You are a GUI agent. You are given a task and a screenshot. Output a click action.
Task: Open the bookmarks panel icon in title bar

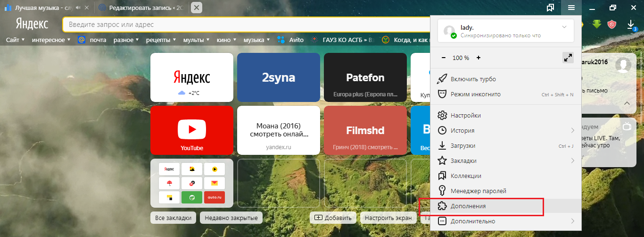point(550,8)
